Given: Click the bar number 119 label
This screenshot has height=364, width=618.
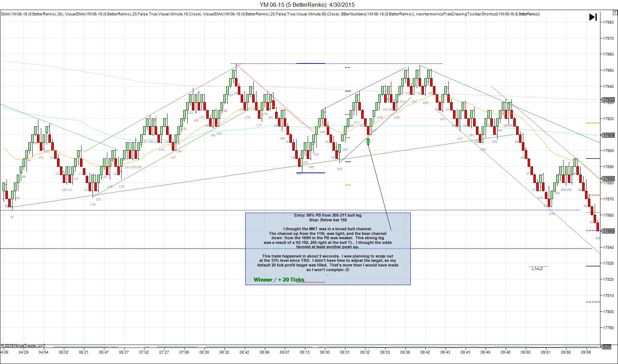Looking at the screenshot, I should click(x=93, y=204).
